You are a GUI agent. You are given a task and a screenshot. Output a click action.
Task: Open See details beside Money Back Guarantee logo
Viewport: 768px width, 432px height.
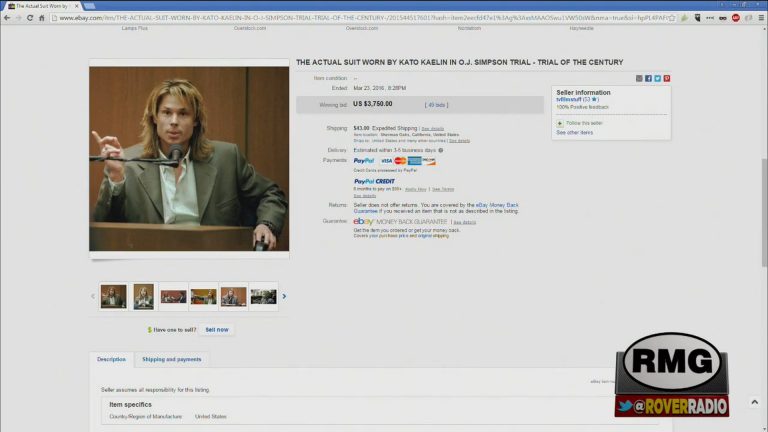(x=464, y=222)
